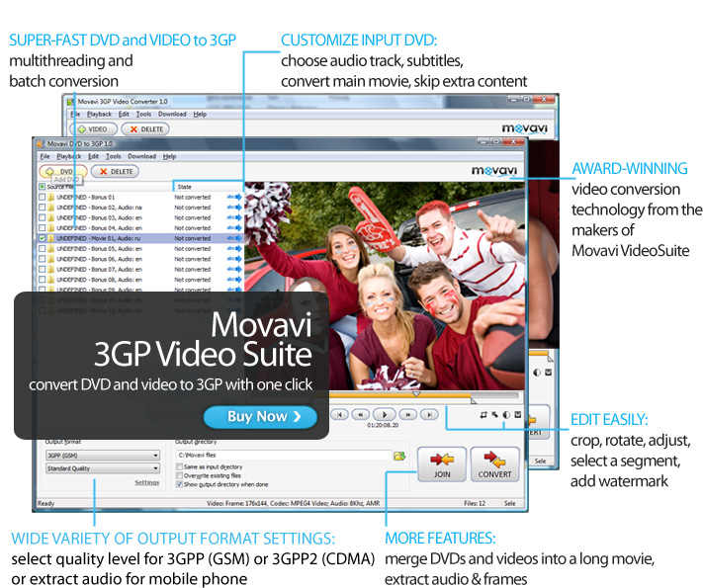Click Movavi logo in DVD to 3GP window
The height and width of the screenshot is (588, 703).
[494, 171]
